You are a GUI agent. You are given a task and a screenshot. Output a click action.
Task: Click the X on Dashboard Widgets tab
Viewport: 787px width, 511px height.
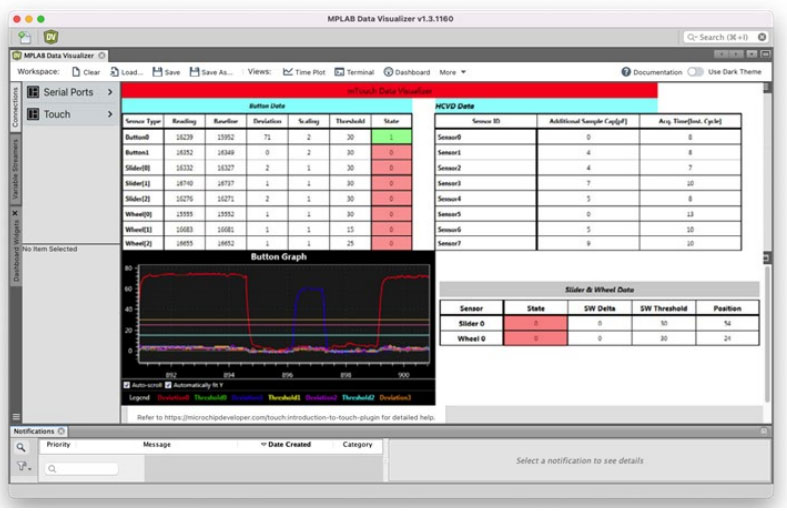[15, 213]
